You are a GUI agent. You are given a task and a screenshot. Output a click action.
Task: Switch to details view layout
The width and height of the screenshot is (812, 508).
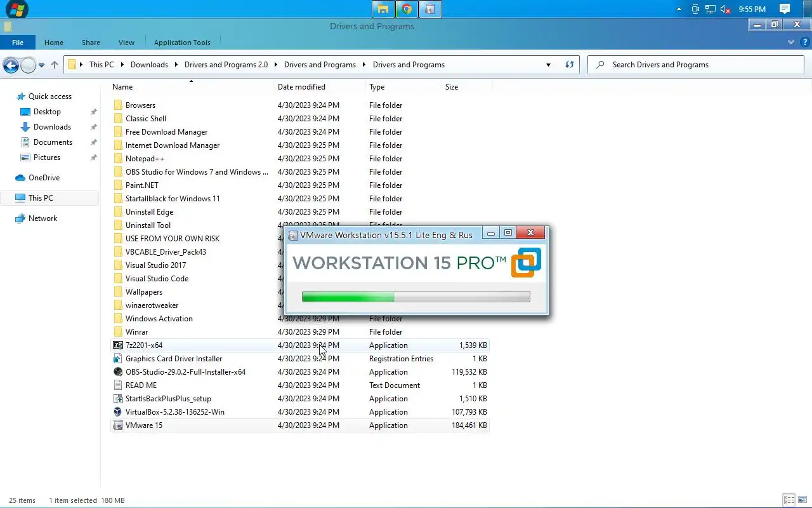pos(789,500)
